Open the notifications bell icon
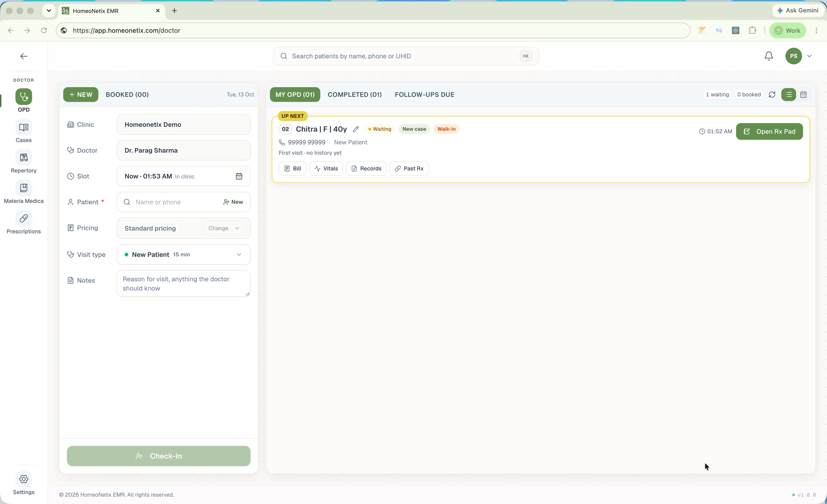 click(769, 56)
